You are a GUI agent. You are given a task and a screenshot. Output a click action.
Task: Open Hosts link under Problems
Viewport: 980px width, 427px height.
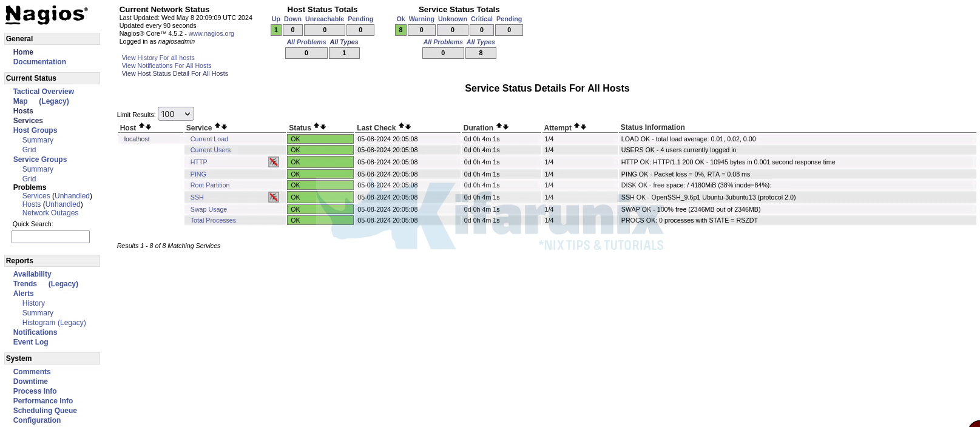pyautogui.click(x=32, y=204)
